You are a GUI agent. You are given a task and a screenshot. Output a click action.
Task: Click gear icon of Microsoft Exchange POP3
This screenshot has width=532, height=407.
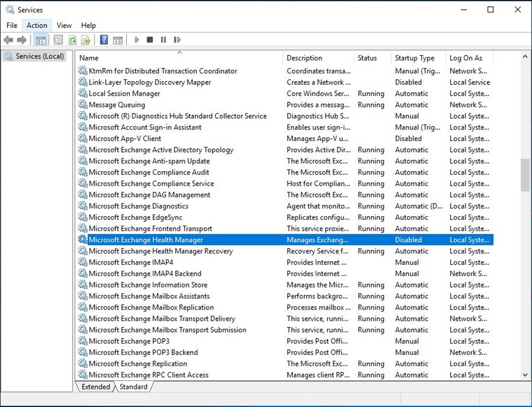point(82,341)
